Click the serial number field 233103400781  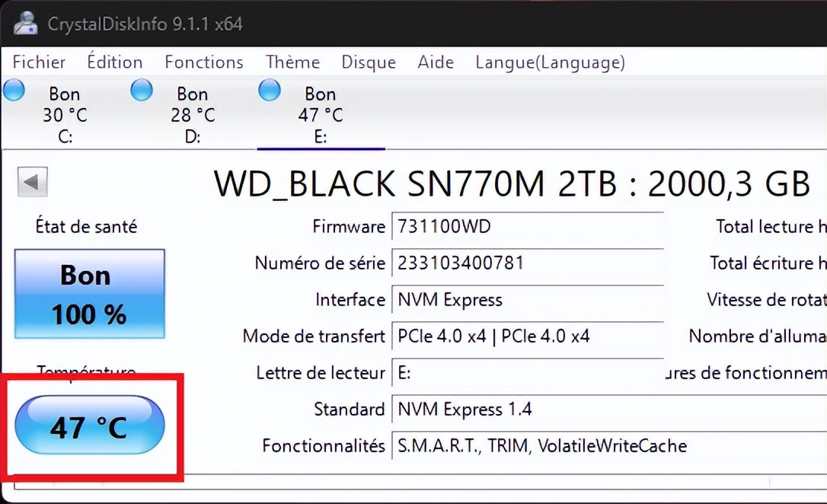[x=528, y=263]
